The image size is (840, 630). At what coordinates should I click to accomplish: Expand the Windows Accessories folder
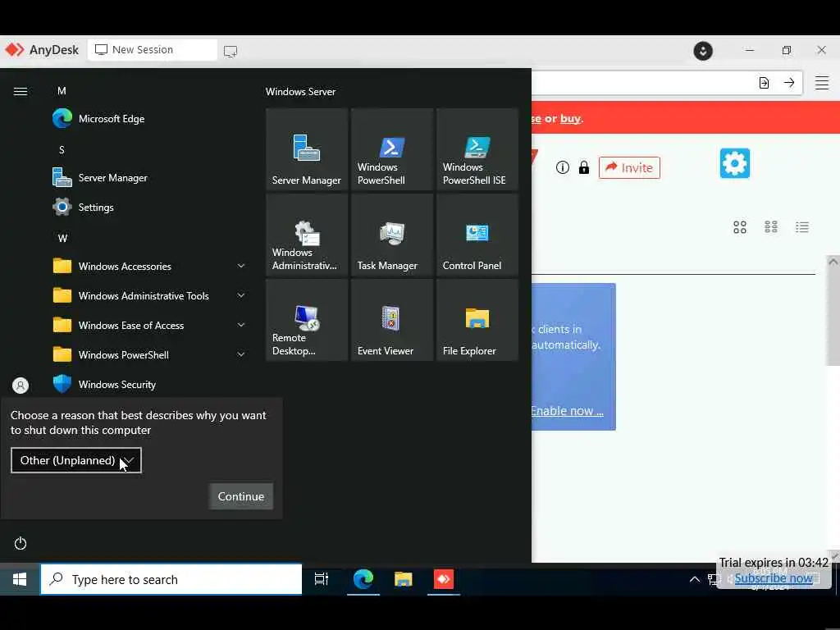pos(241,266)
